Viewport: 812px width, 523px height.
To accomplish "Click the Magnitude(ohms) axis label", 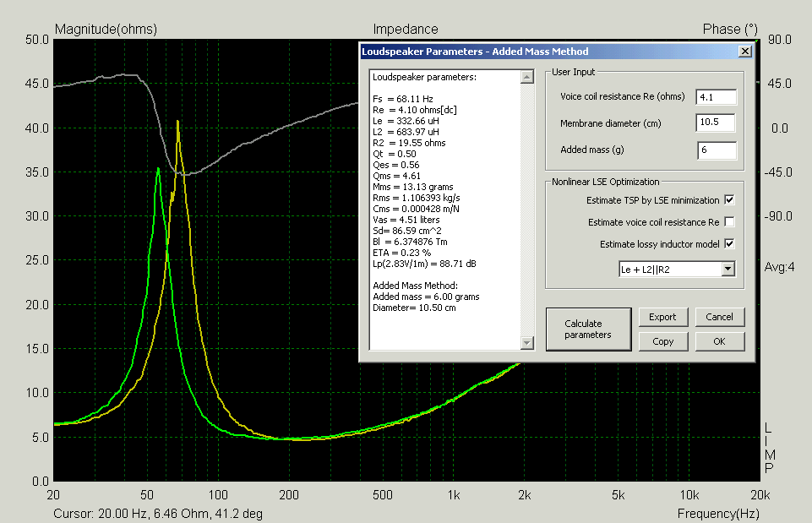I will 106,29.
